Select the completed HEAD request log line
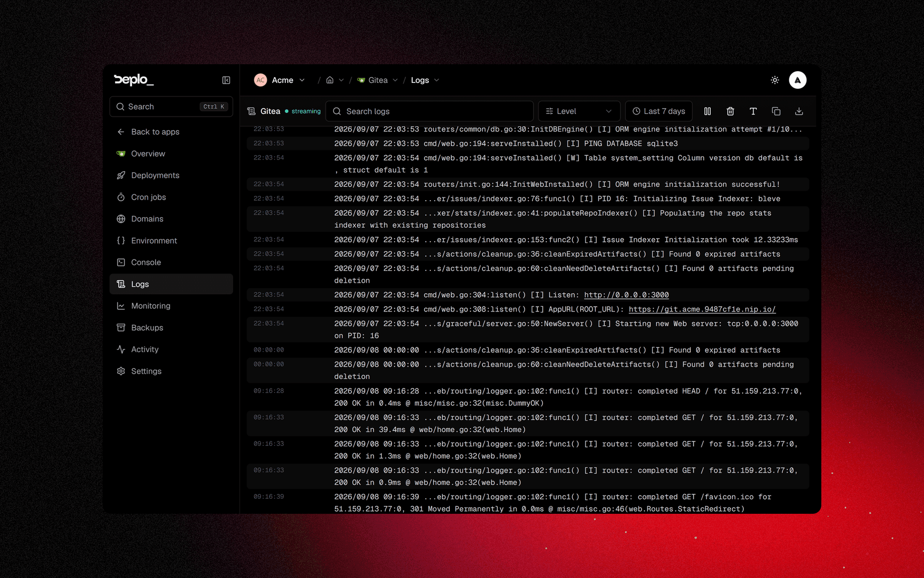 coord(528,397)
